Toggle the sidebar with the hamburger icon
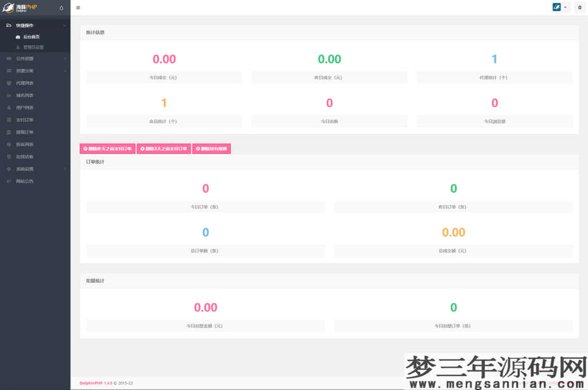 tap(78, 7)
